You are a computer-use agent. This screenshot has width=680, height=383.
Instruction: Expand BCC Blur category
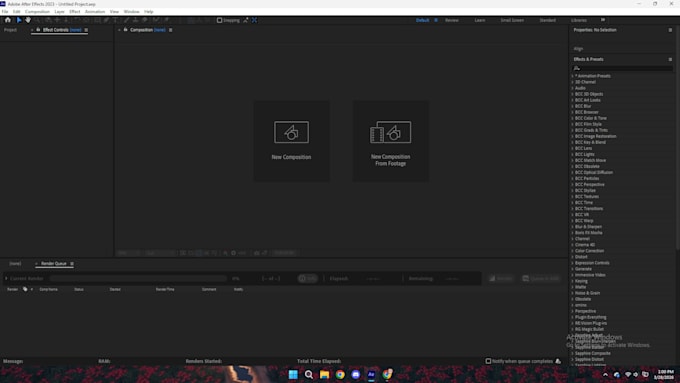click(x=572, y=106)
